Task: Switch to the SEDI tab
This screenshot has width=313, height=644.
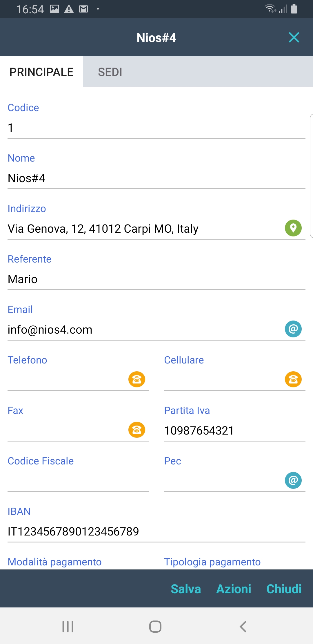Action: (x=110, y=72)
